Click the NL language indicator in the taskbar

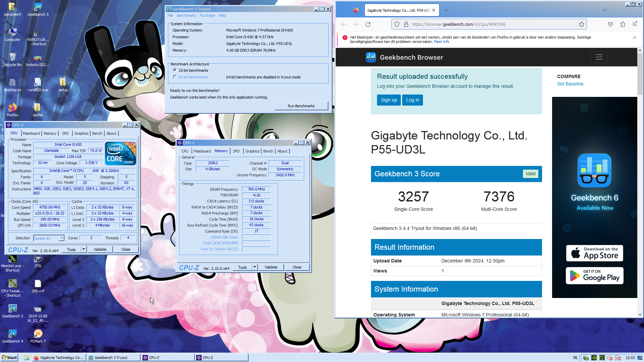575,357
